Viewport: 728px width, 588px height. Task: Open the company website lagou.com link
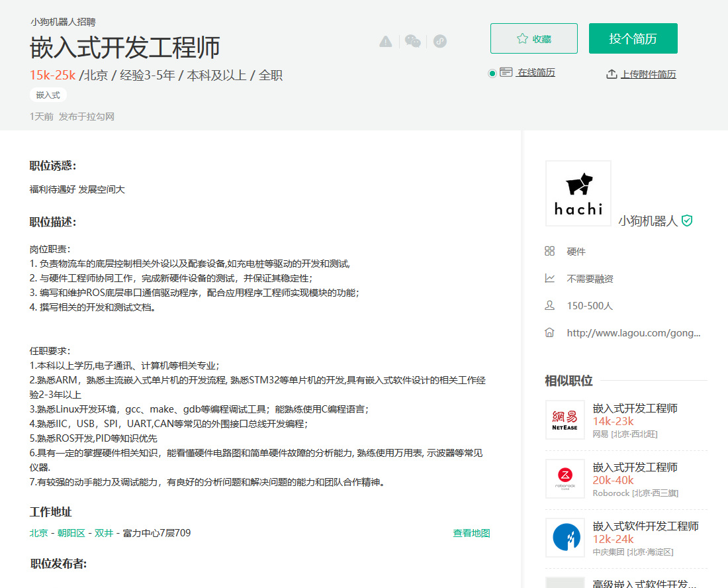point(633,333)
